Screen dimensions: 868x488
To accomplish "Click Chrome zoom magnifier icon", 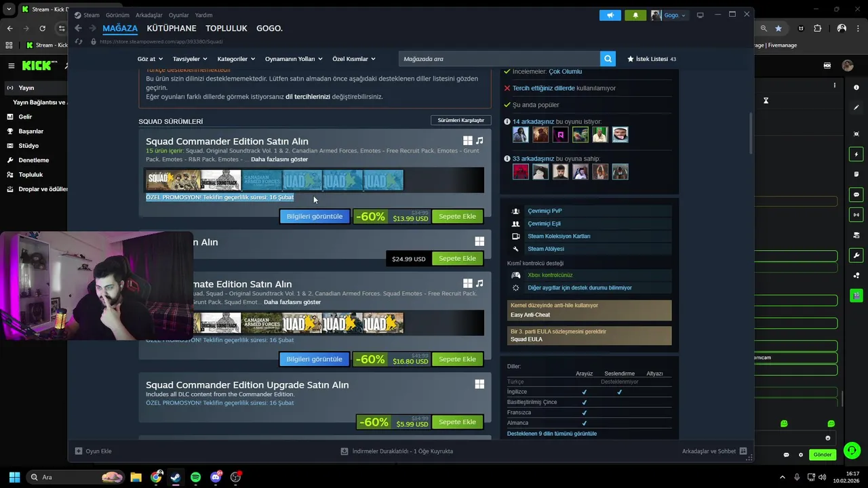I will (x=764, y=28).
